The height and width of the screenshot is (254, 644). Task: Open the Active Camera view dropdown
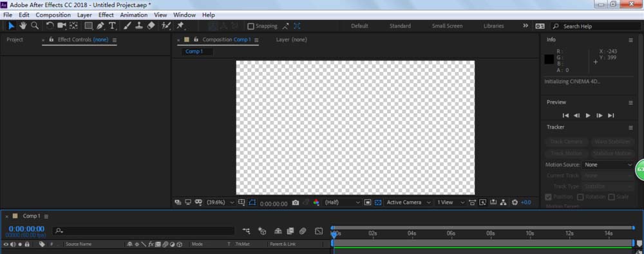[409, 203]
